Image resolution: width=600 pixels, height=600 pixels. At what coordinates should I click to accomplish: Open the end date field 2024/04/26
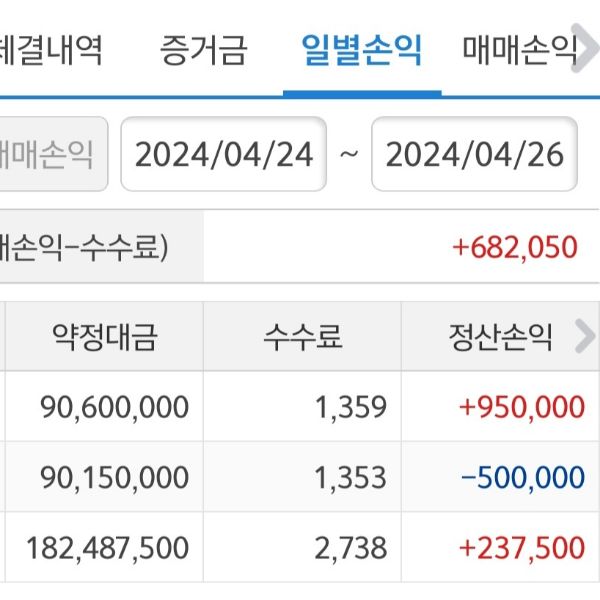(x=474, y=155)
